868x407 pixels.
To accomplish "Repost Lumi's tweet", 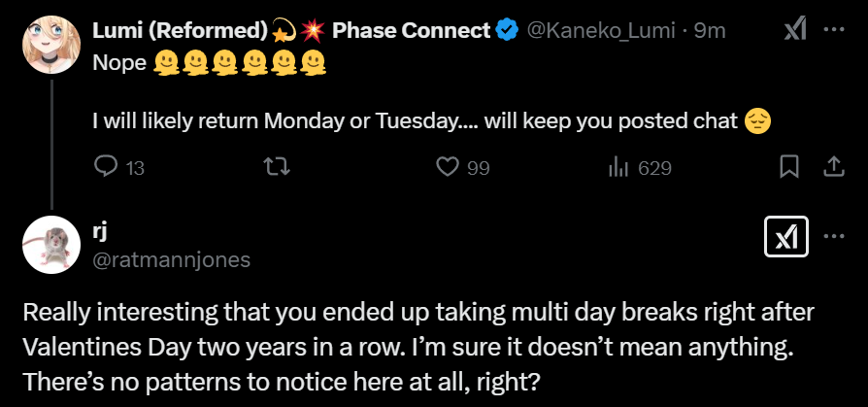I will 277,167.
